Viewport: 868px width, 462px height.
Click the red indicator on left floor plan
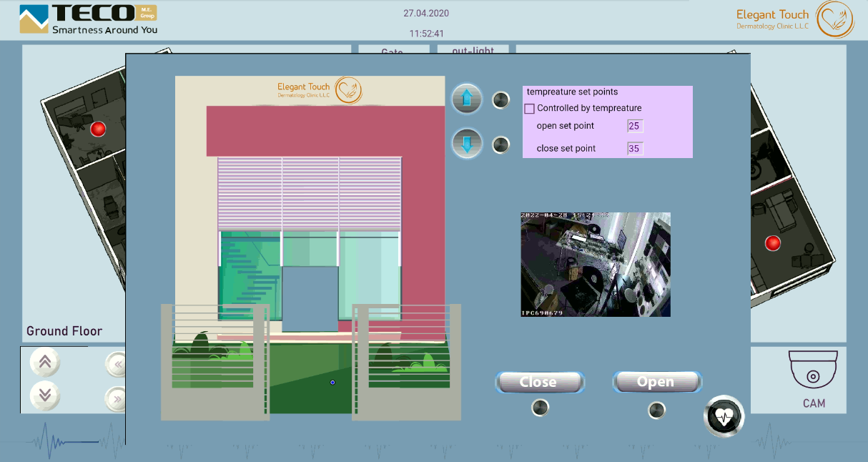(x=98, y=129)
